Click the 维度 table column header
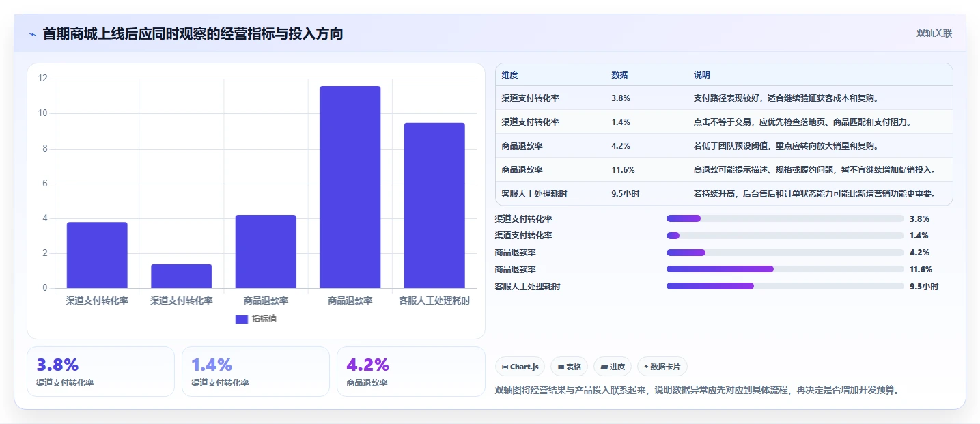This screenshot has width=980, height=424. point(509,74)
